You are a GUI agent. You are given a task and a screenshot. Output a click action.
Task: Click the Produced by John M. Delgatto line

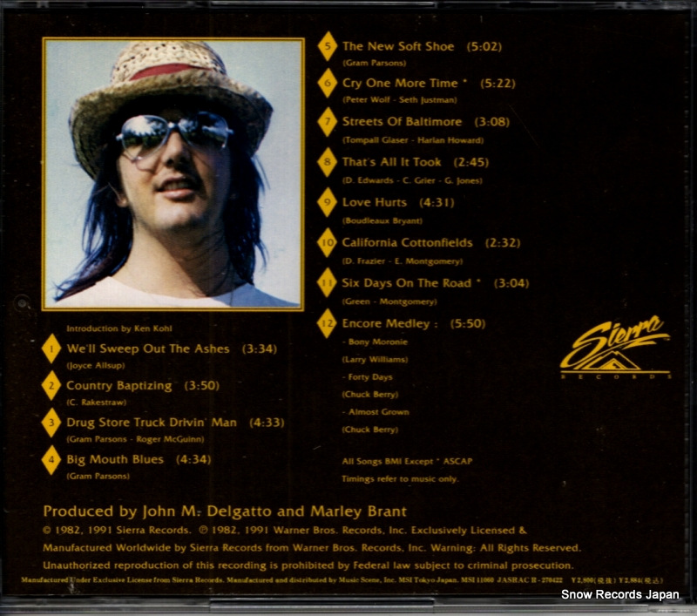click(x=225, y=511)
